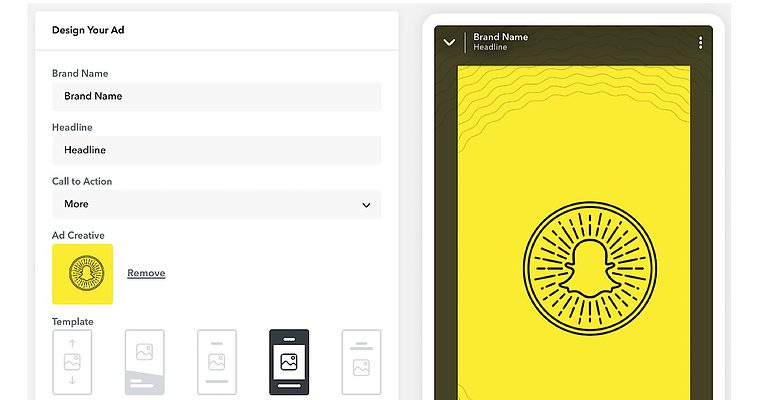
Task: Remove the ad creative image
Action: 146,273
